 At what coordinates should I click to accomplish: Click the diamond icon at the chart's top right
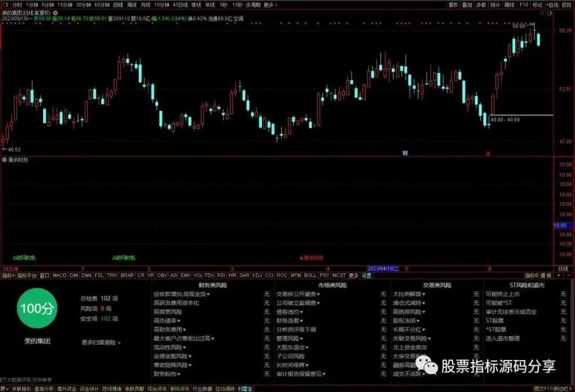point(542,13)
